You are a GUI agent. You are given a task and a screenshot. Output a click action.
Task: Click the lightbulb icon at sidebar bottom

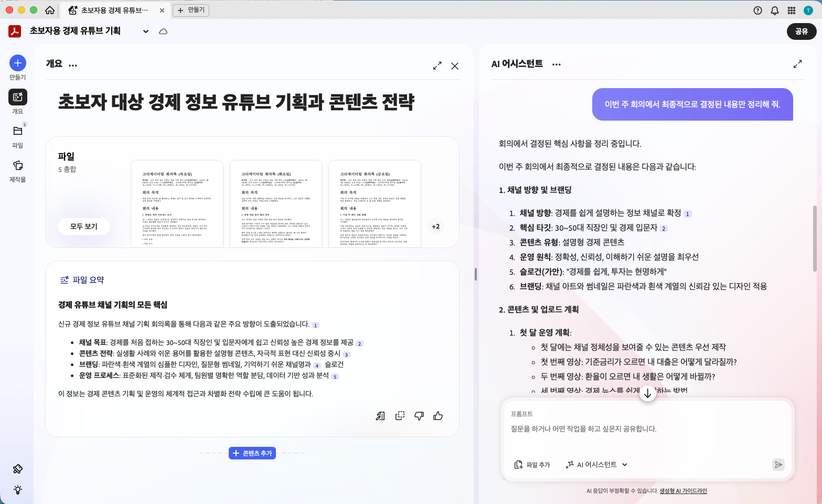tap(18, 490)
